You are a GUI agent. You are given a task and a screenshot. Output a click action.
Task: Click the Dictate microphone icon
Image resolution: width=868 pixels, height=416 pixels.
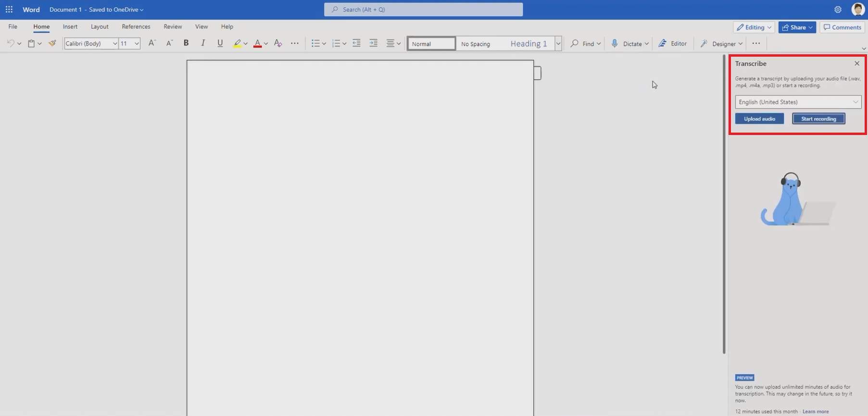pos(615,43)
